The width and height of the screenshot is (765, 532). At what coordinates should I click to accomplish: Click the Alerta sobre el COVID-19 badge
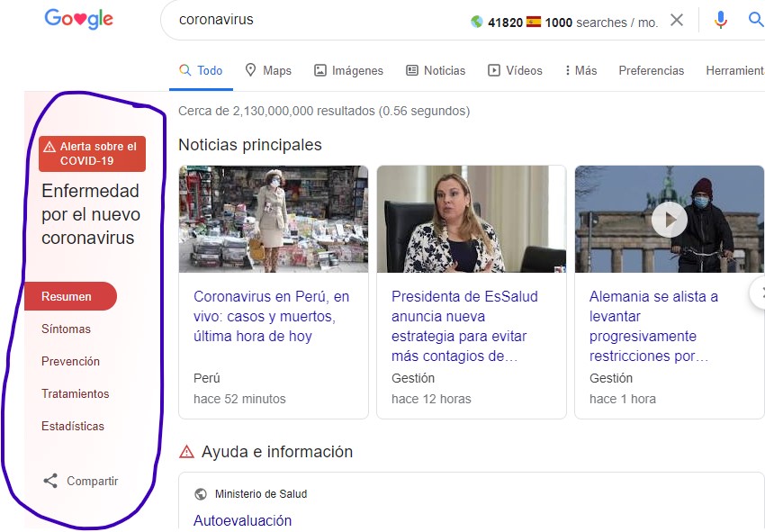pyautogui.click(x=92, y=154)
